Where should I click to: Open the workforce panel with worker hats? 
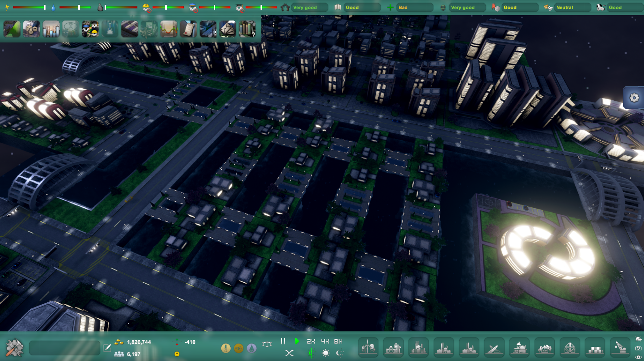pyautogui.click(x=90, y=29)
